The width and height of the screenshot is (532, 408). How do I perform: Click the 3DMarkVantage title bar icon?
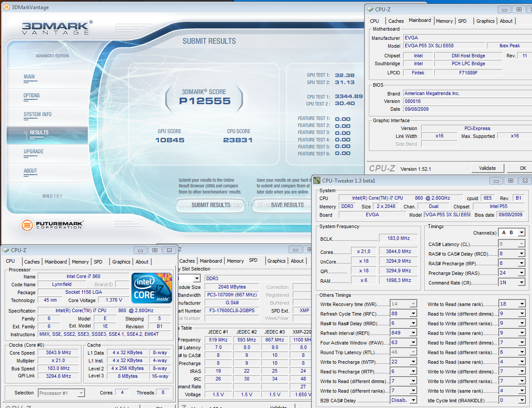[6, 7]
